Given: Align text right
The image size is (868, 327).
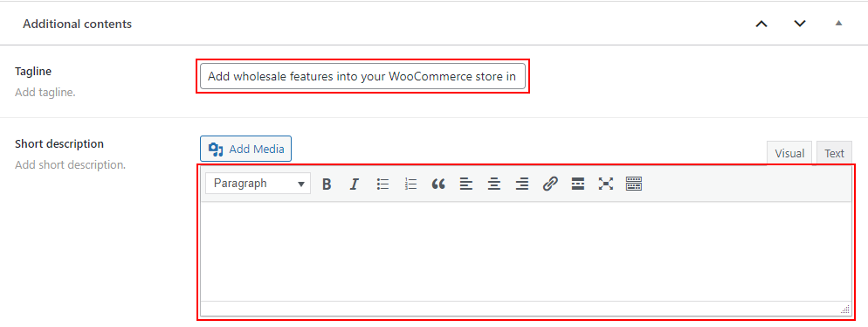Looking at the screenshot, I should coord(522,184).
